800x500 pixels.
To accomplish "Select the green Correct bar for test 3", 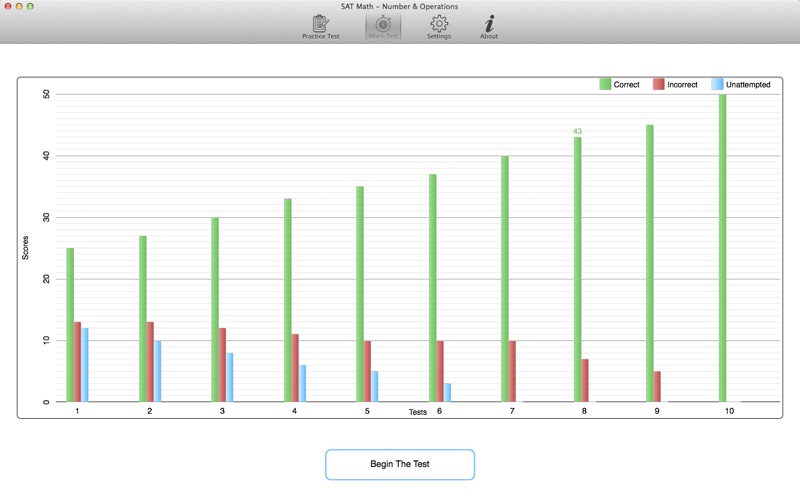I will [x=215, y=310].
